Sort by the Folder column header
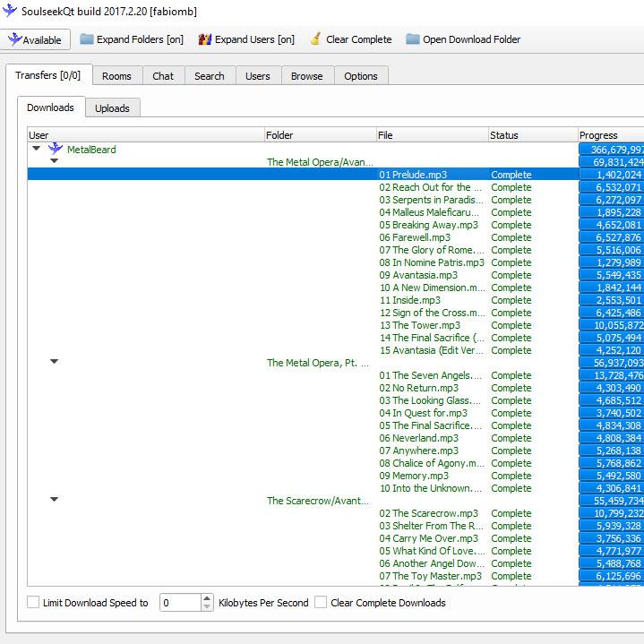This screenshot has height=644, width=644. 321,135
